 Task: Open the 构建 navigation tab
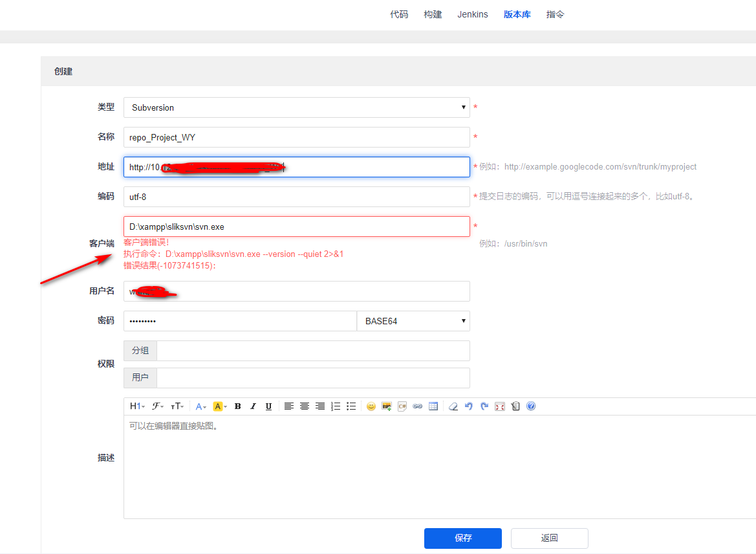tap(433, 14)
